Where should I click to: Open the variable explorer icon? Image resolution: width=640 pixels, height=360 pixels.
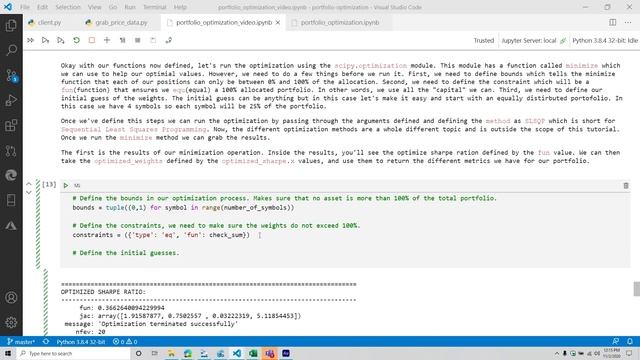[138, 40]
